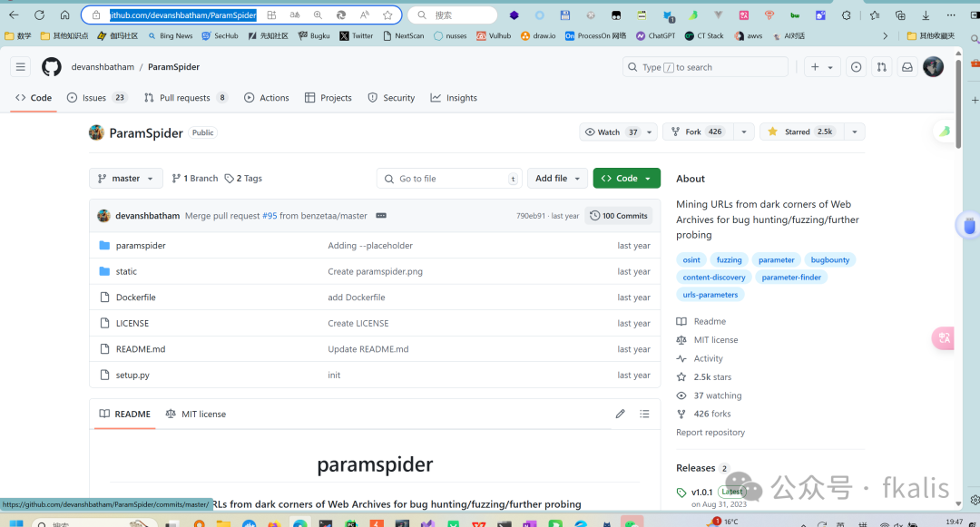Click the osint topic tag

[691, 259]
